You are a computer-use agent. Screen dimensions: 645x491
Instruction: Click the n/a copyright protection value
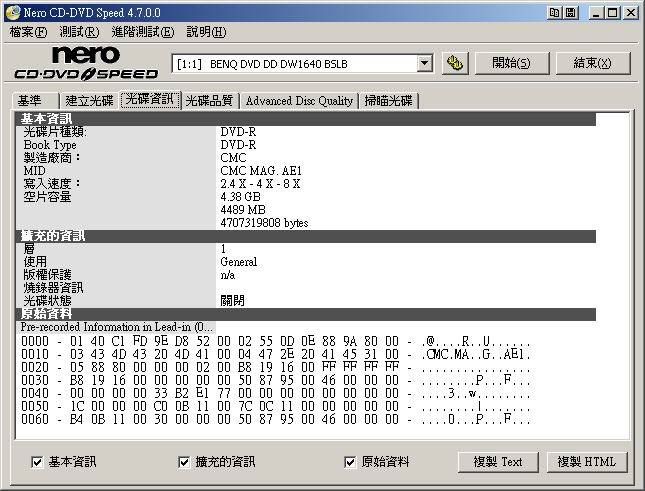click(228, 275)
